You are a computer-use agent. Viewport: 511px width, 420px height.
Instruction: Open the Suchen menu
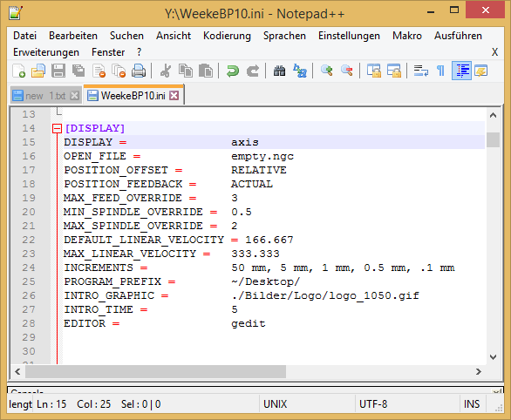[x=126, y=36]
